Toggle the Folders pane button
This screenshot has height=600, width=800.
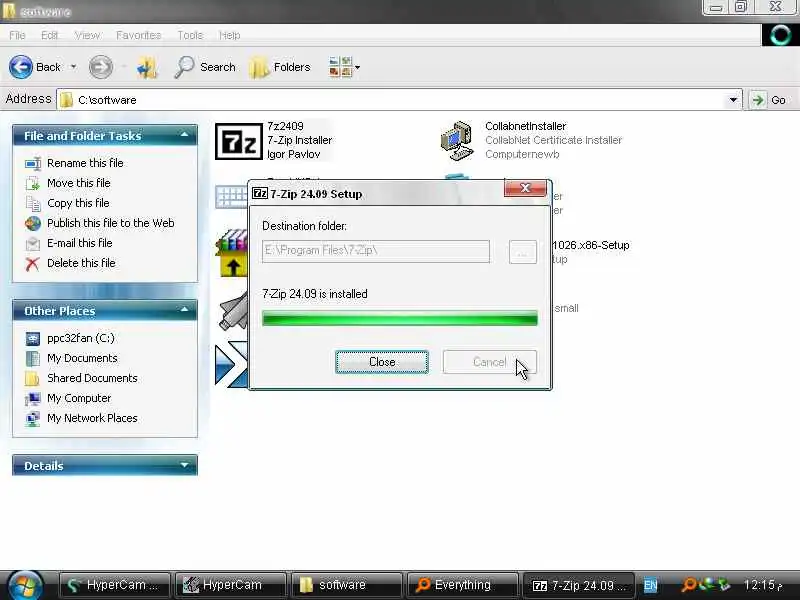point(280,67)
